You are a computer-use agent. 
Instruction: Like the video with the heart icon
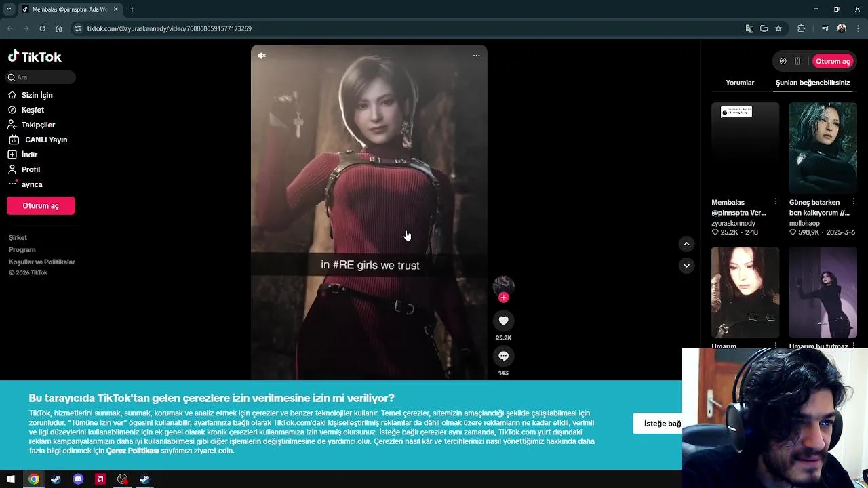[x=503, y=321]
